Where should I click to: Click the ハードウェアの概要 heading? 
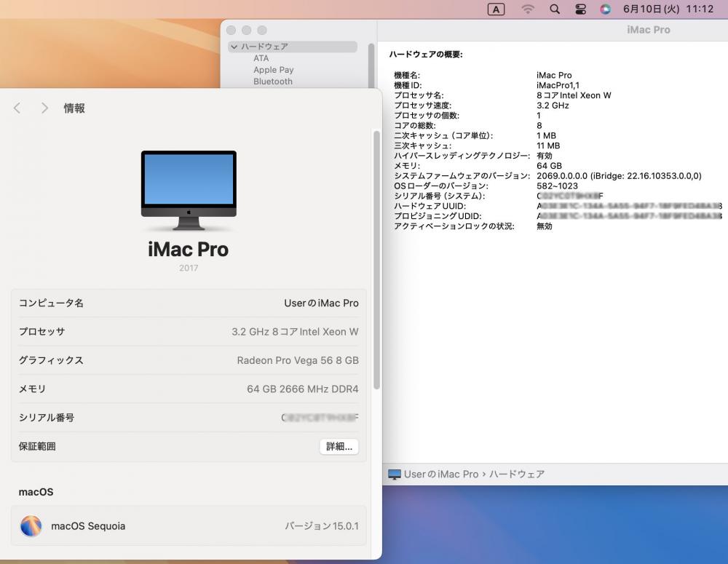point(426,55)
